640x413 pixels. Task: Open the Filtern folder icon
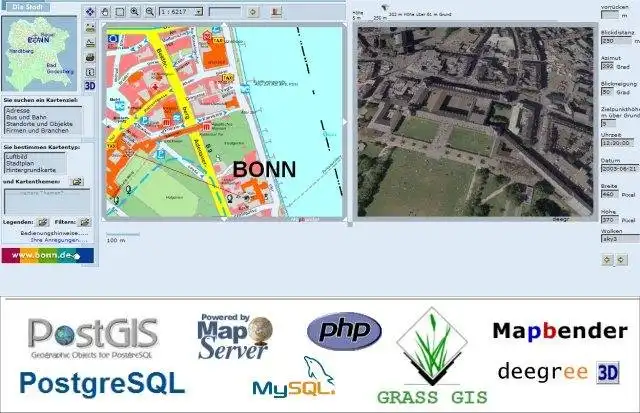coord(84,222)
